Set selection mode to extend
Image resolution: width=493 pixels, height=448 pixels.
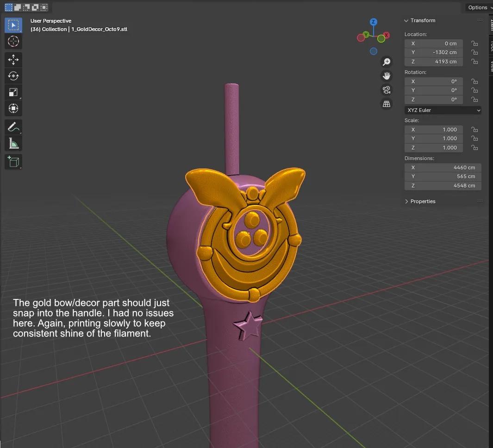[18, 7]
